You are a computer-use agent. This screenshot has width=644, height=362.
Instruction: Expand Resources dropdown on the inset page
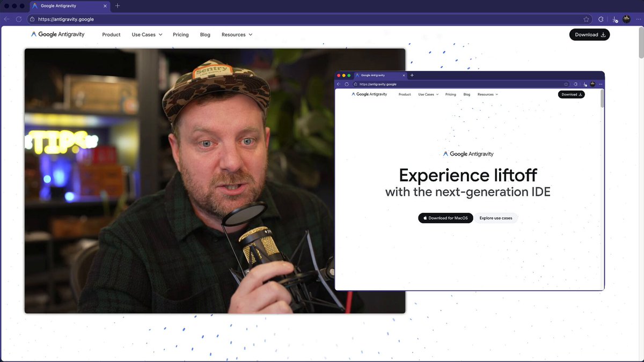(488, 94)
